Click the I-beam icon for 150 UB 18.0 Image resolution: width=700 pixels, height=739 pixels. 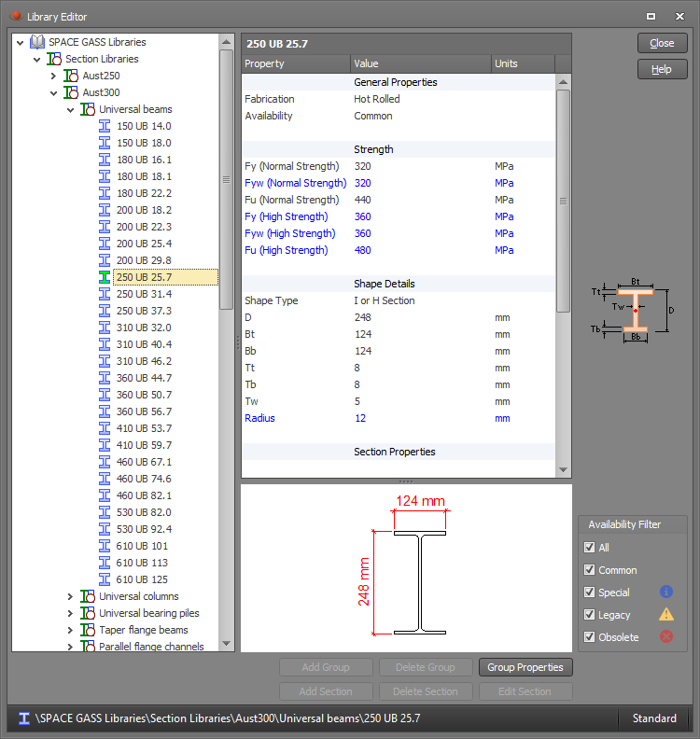[x=105, y=143]
